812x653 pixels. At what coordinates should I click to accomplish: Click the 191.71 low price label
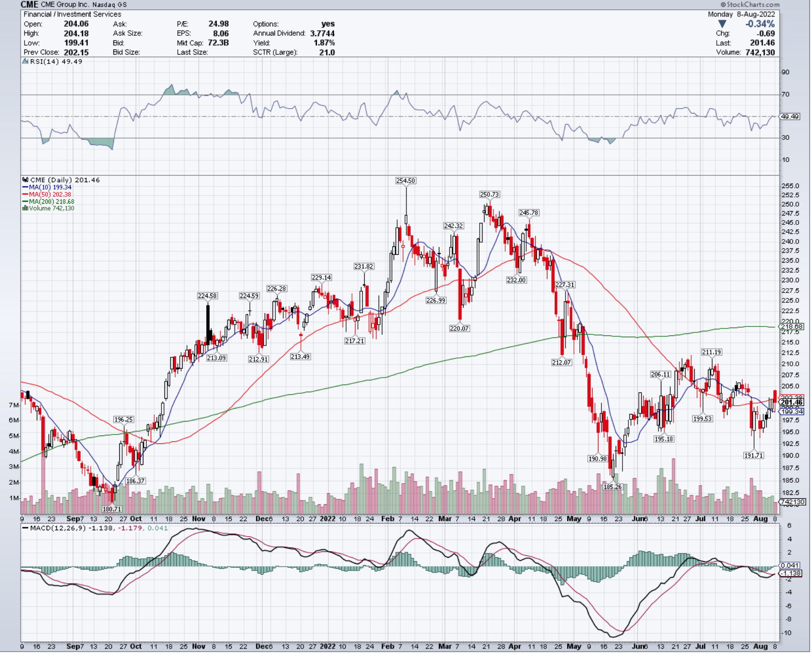(x=754, y=455)
